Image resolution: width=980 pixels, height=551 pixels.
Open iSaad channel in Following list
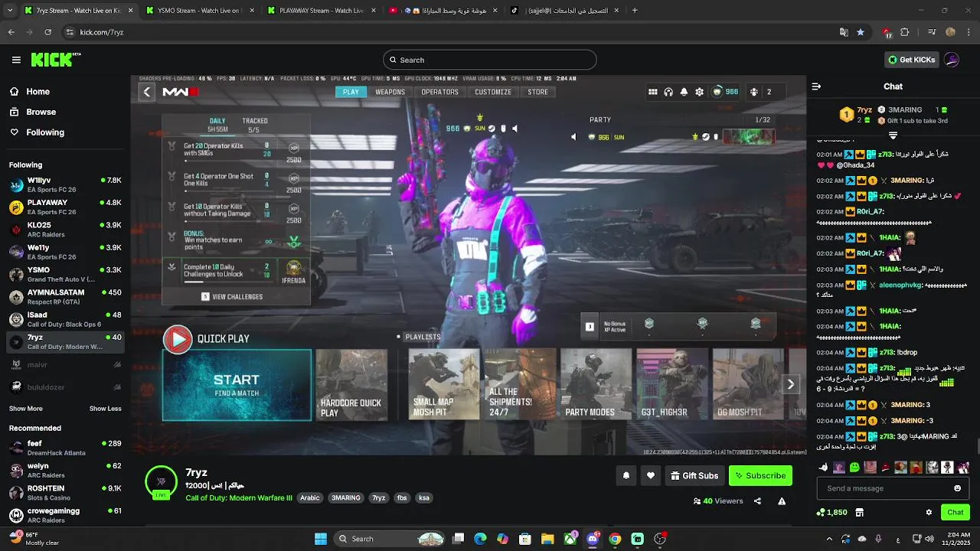point(65,319)
